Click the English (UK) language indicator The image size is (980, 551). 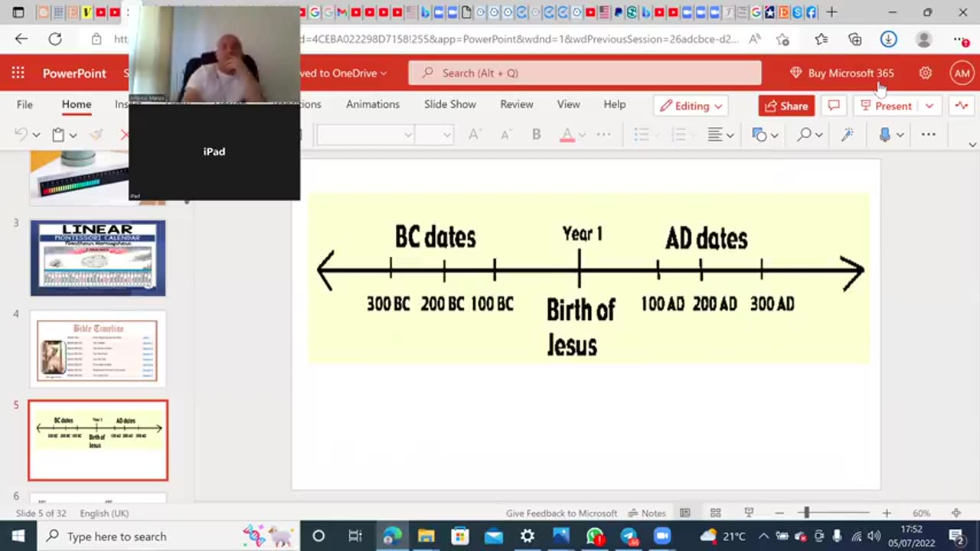(104, 513)
